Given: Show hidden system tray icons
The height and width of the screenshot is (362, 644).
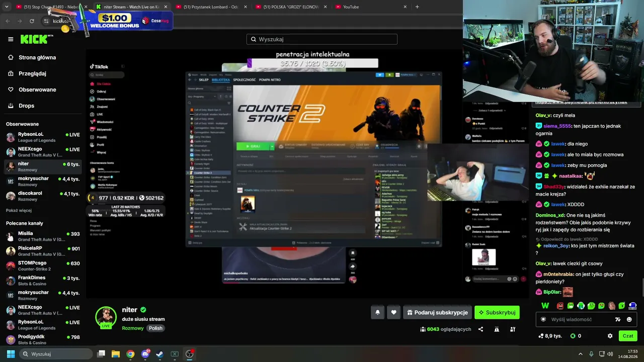Looking at the screenshot, I should 580,354.
